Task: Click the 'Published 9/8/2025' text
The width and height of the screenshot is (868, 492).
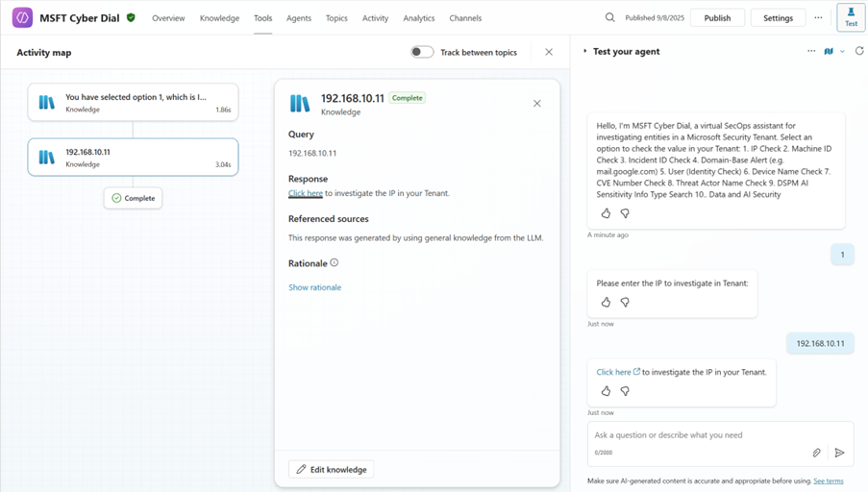Action: 655,17
